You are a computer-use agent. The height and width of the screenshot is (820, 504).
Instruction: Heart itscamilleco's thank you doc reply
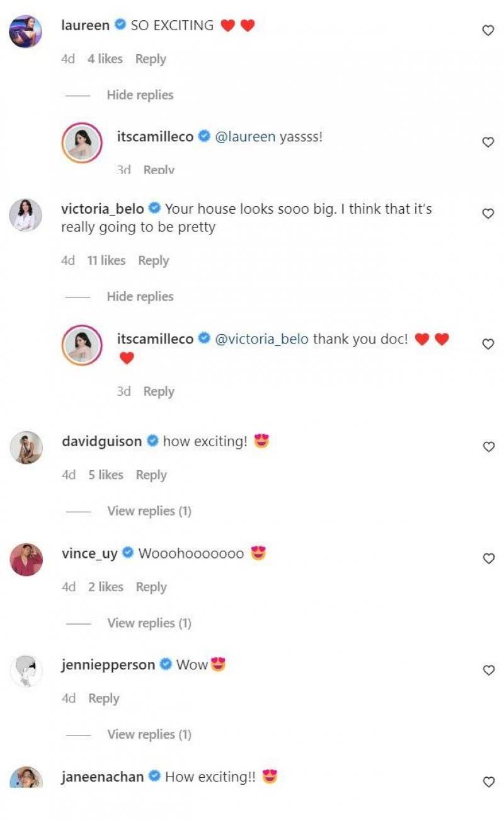(488, 344)
